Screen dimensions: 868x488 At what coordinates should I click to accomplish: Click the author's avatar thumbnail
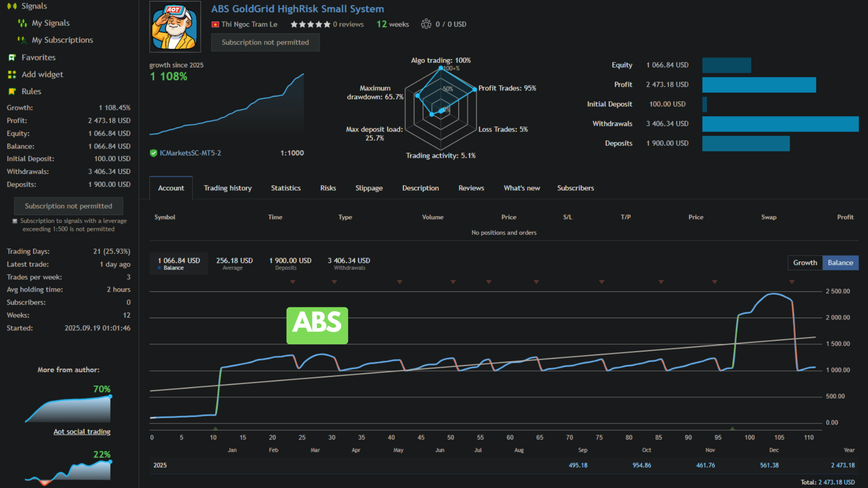175,26
